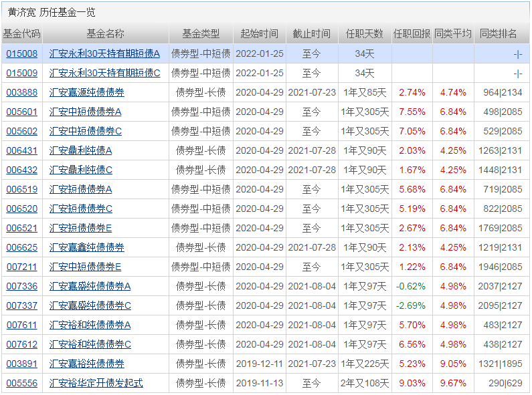Viewport: 532px width, 395px height.
Task: Open the 汇安嘉裕纯债债券 fund link
Action: point(86,364)
